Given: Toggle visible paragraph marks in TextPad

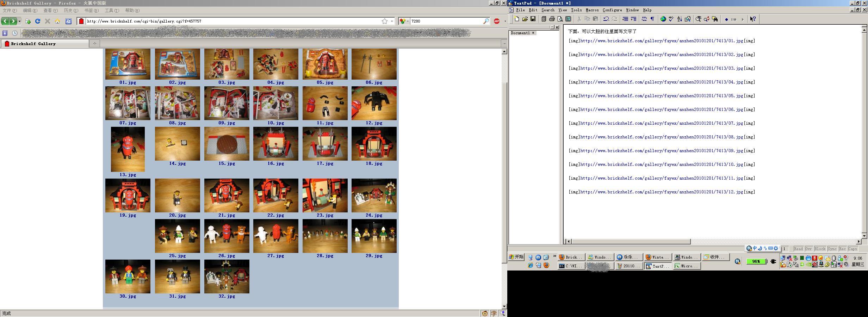Looking at the screenshot, I should (652, 19).
